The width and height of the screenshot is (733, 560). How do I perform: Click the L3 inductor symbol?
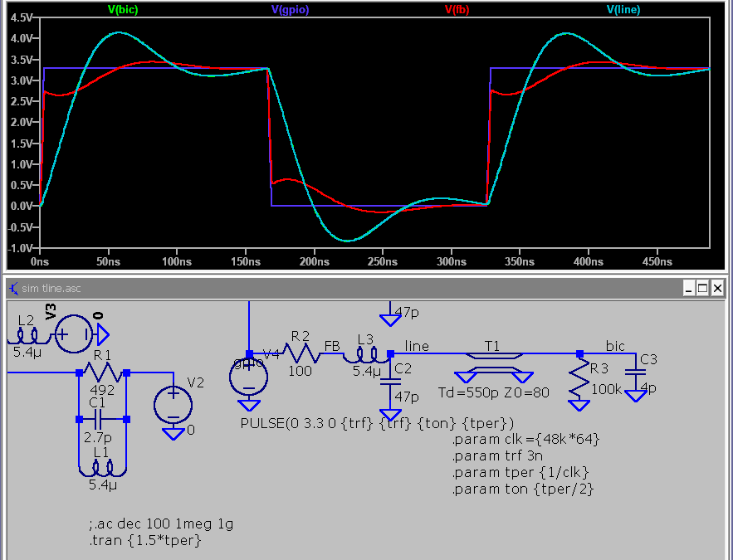coord(365,354)
